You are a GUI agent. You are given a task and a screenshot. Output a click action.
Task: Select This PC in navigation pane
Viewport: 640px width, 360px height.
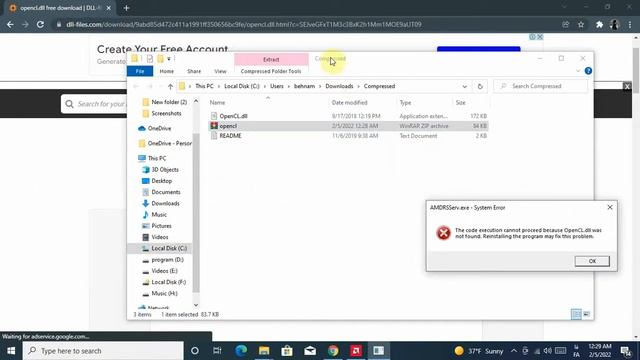point(152,158)
